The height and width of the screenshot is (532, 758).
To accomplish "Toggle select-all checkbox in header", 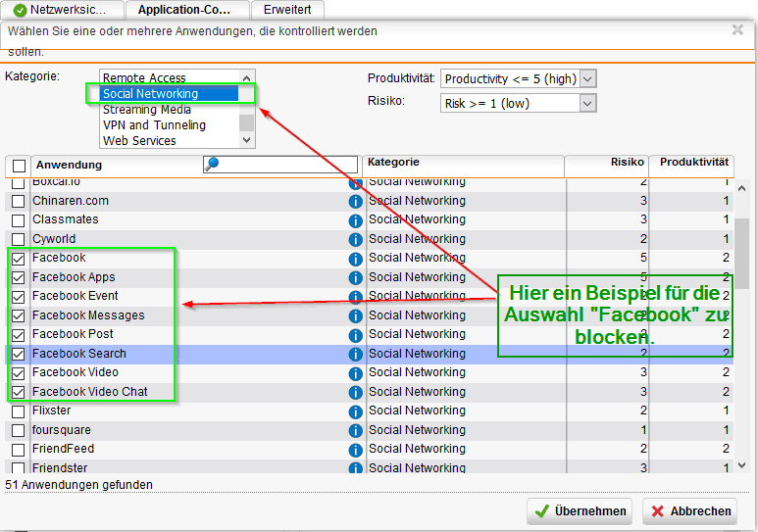I will point(19,166).
